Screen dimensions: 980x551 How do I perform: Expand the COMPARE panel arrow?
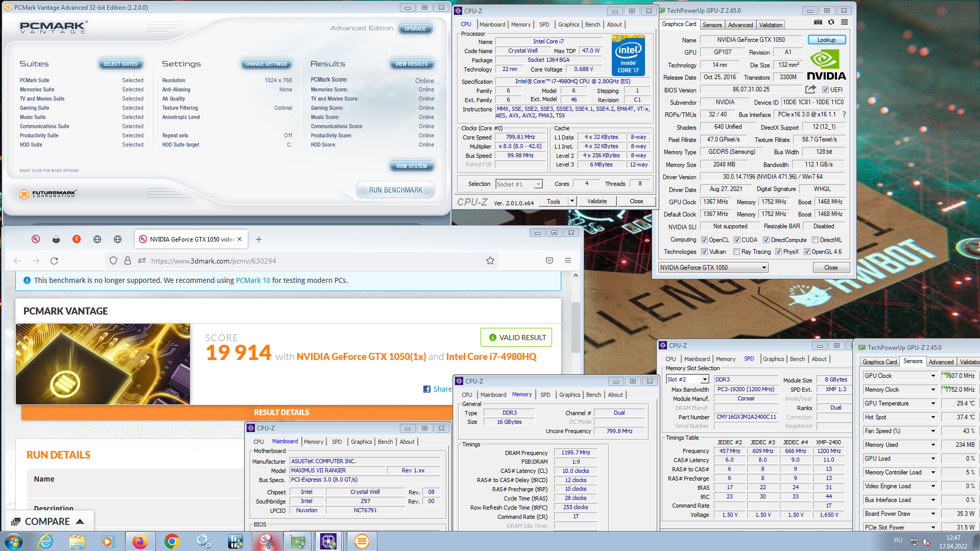[80, 521]
